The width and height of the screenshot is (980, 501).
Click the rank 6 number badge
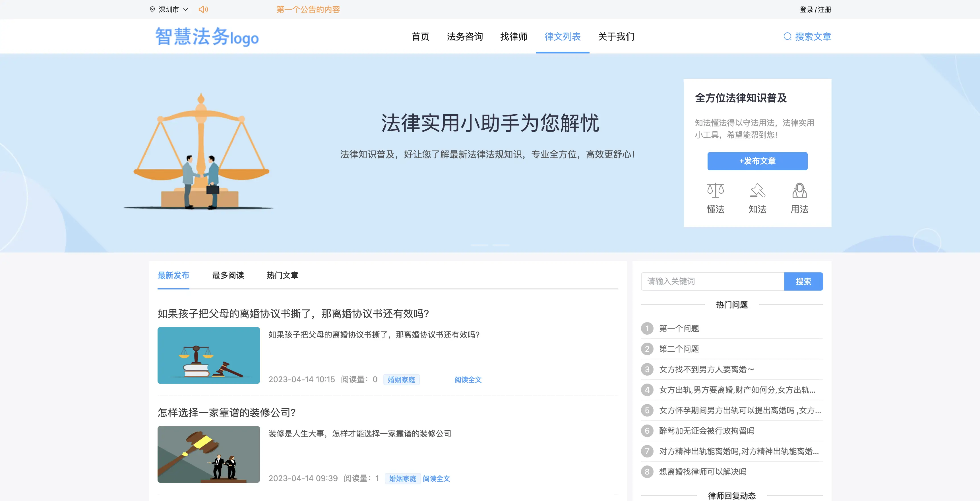click(647, 430)
